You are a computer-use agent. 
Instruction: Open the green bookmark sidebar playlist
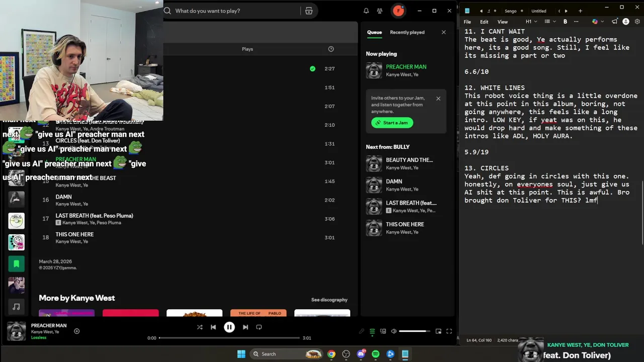pyautogui.click(x=16, y=263)
